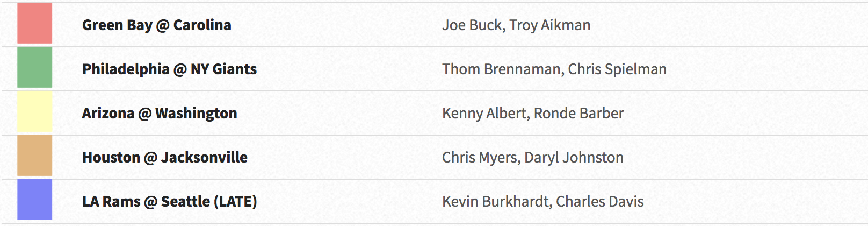Image resolution: width=868 pixels, height=226 pixels.
Task: Select the tan swatch beside Houston @ Jacksonville
Action: pyautogui.click(x=34, y=156)
